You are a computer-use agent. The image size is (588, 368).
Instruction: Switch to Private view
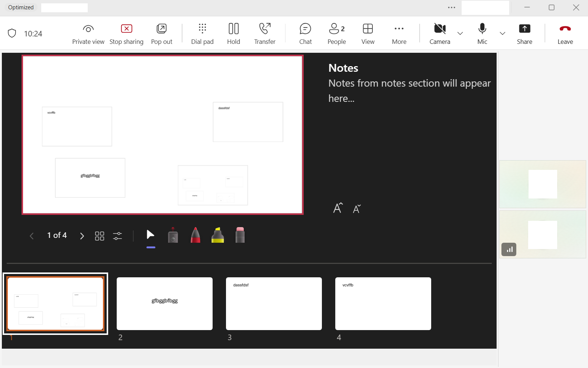click(88, 34)
